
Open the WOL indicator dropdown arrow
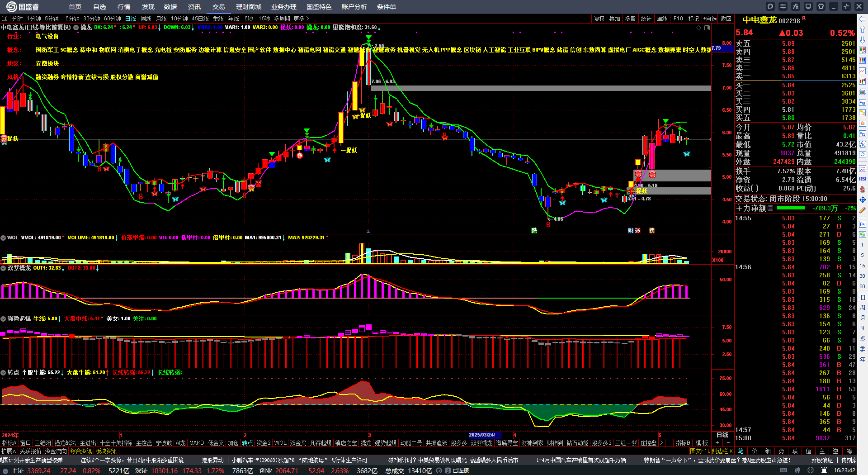tap(3, 238)
